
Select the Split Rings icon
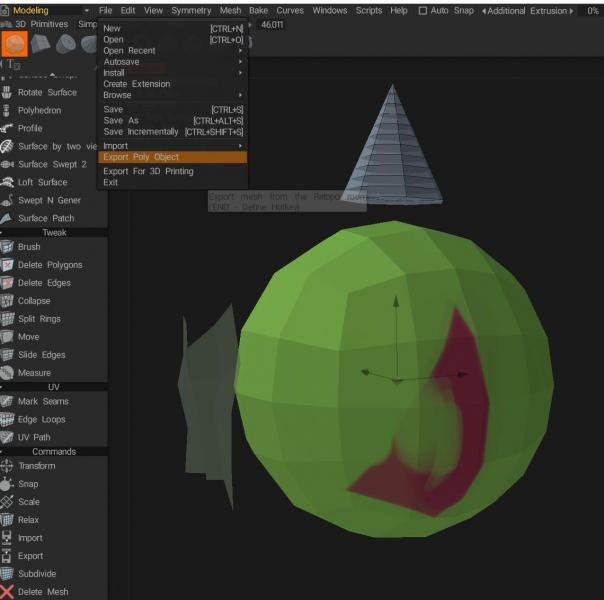(x=7, y=319)
